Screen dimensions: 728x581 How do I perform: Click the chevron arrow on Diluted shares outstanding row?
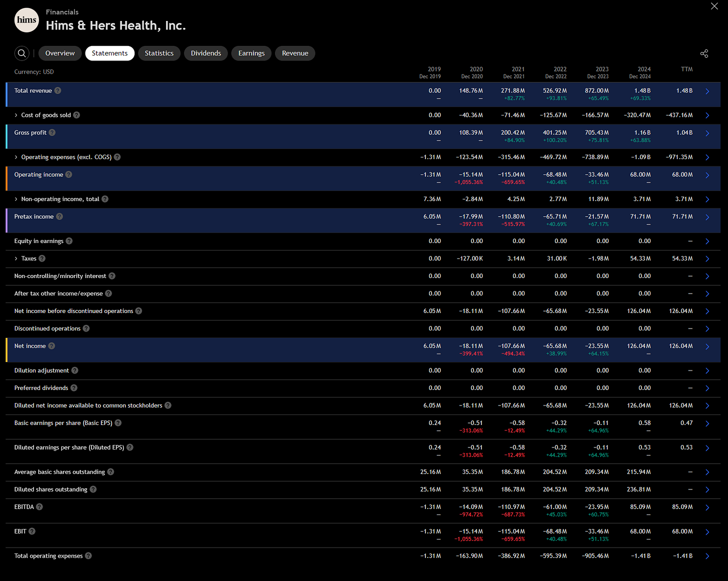click(x=707, y=490)
